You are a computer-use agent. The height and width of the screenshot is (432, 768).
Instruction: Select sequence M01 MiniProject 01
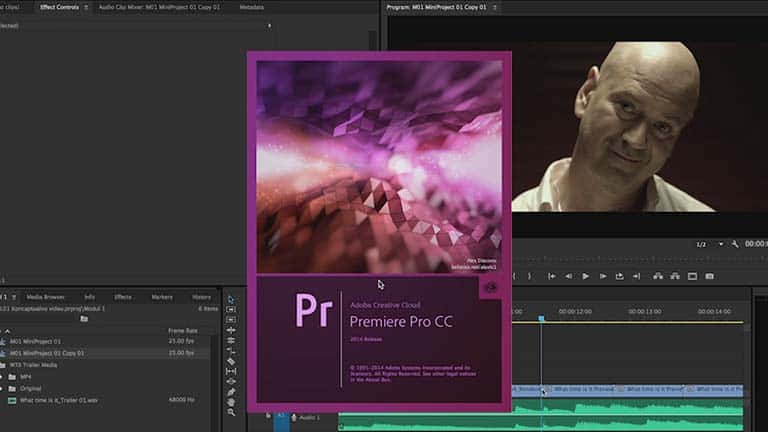35,341
